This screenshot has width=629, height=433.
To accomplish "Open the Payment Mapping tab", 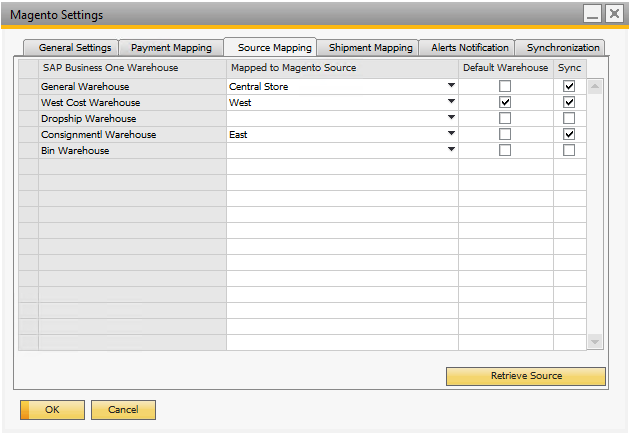I will pos(171,47).
